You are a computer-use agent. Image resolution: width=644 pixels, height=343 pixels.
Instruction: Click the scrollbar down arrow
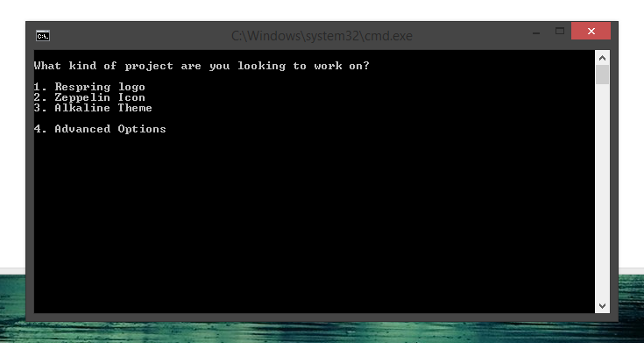[602, 305]
